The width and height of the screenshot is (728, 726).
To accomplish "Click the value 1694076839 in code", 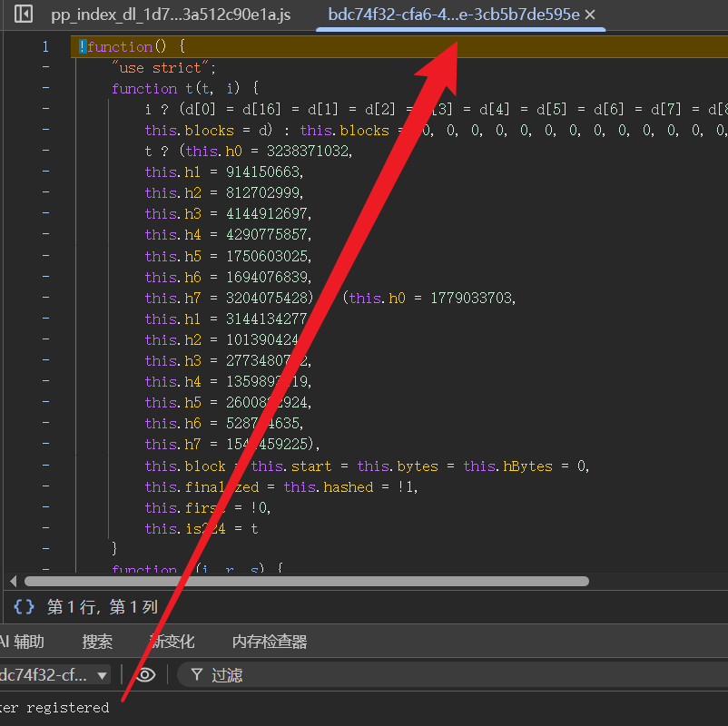I will click(267, 277).
